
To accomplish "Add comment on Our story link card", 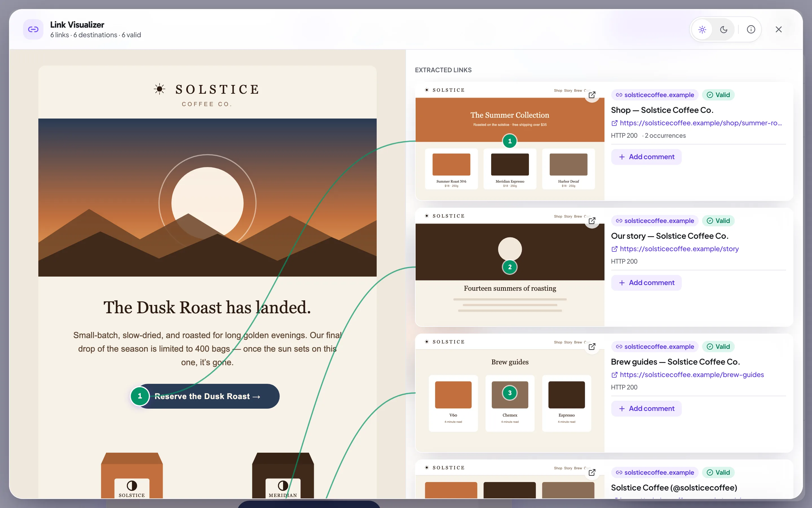I will (x=646, y=283).
